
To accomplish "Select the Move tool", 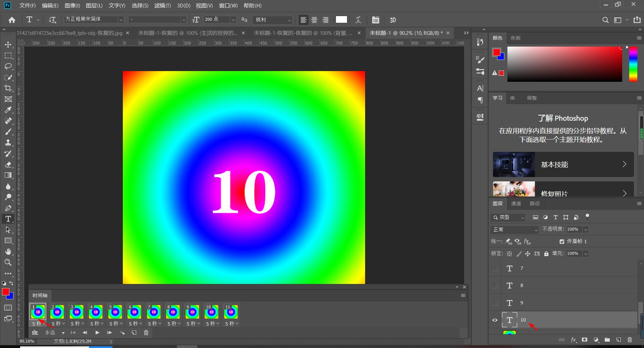I will (x=8, y=45).
